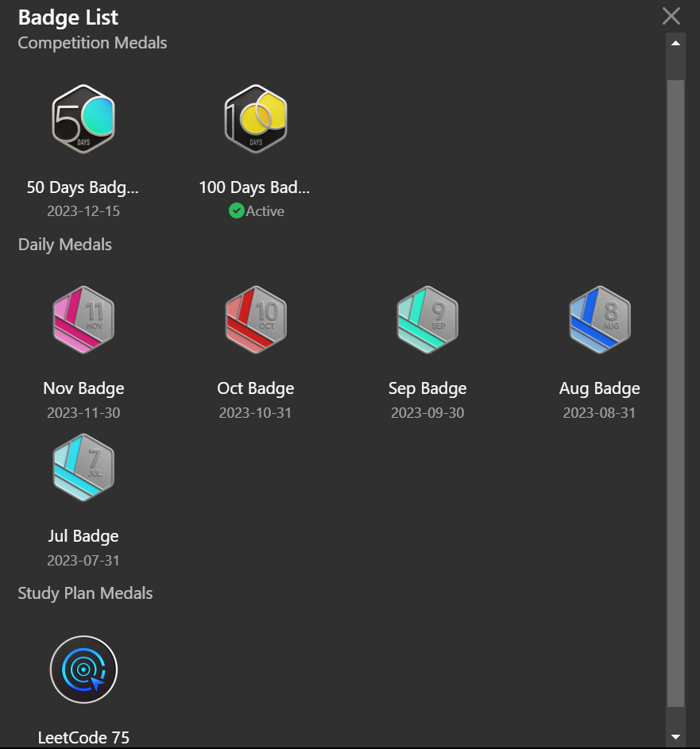This screenshot has width=700, height=749.
Task: Open the Nov Badge hexagon medal
Action: pyautogui.click(x=83, y=320)
